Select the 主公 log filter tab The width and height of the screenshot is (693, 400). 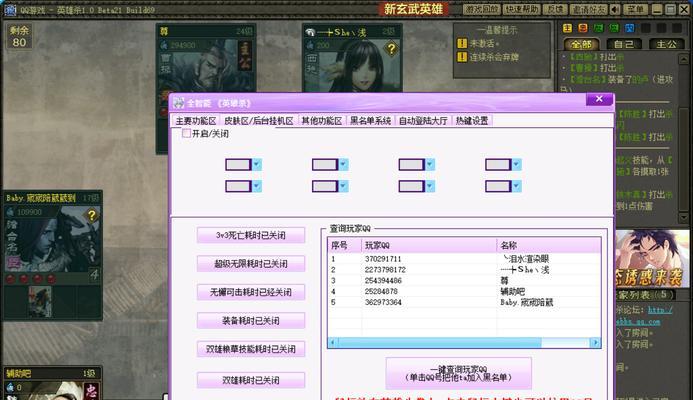pos(666,44)
